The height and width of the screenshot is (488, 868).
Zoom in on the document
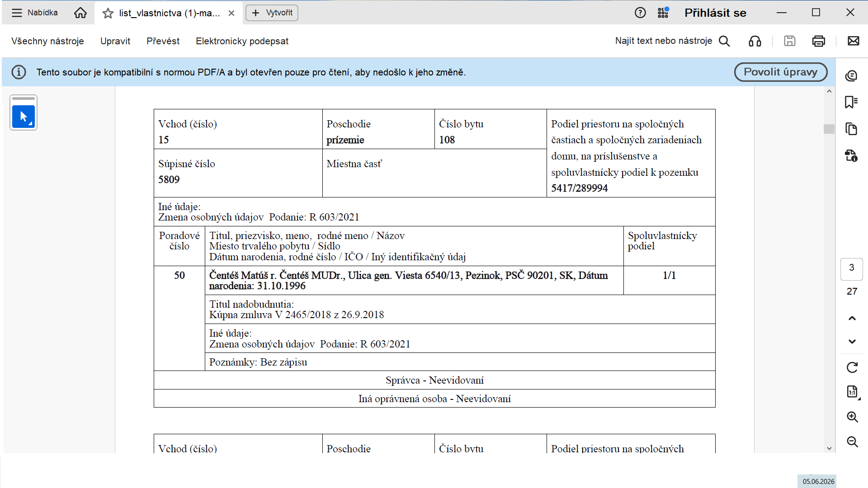point(852,417)
